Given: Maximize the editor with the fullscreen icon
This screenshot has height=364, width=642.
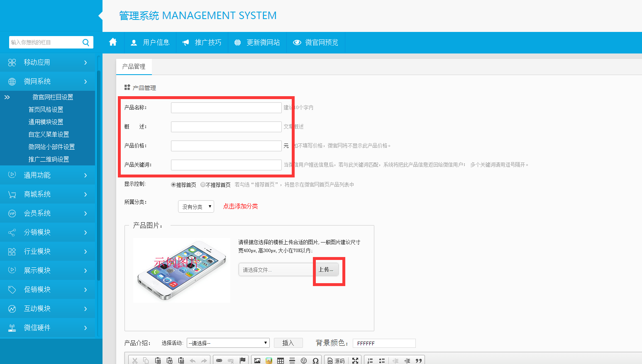Looking at the screenshot, I should click(355, 361).
